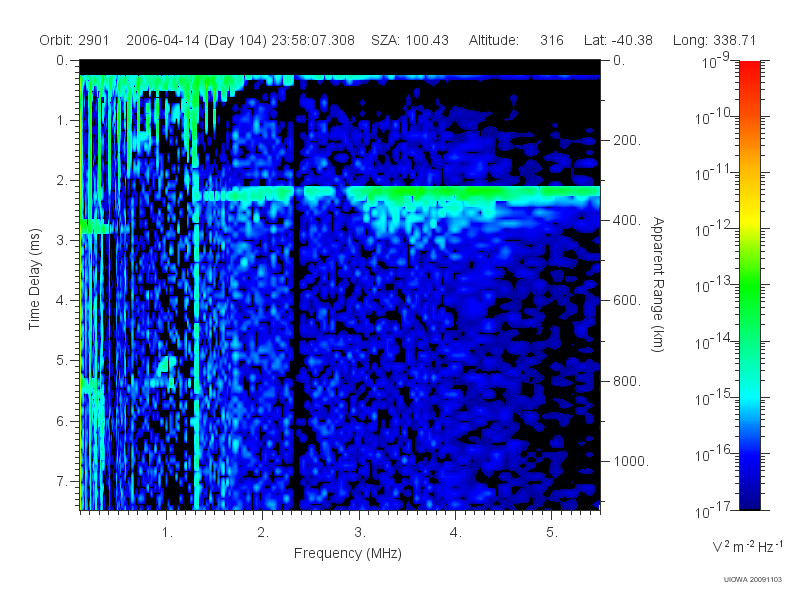Select the date '2006-04-14 (Day 104)' text
This screenshot has width=800, height=600.
pyautogui.click(x=196, y=40)
